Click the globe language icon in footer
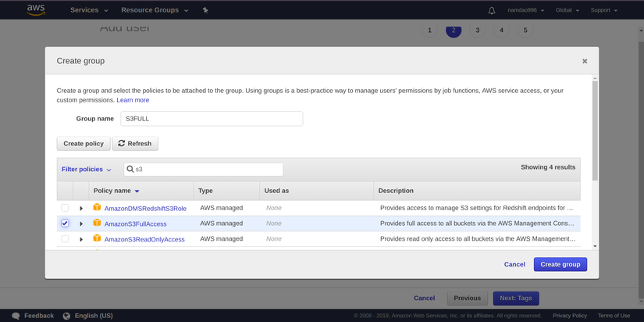 point(66,316)
